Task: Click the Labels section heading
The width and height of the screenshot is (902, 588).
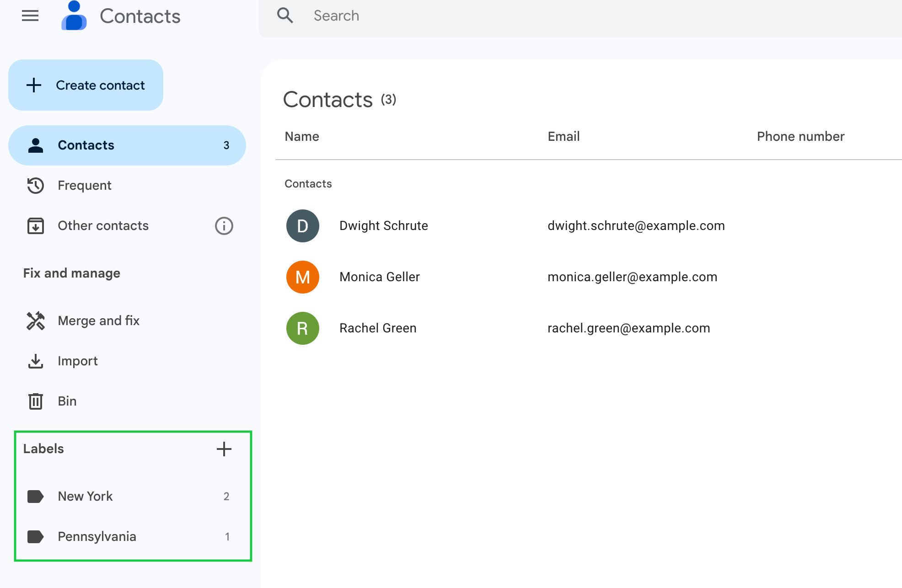Action: pos(43,449)
